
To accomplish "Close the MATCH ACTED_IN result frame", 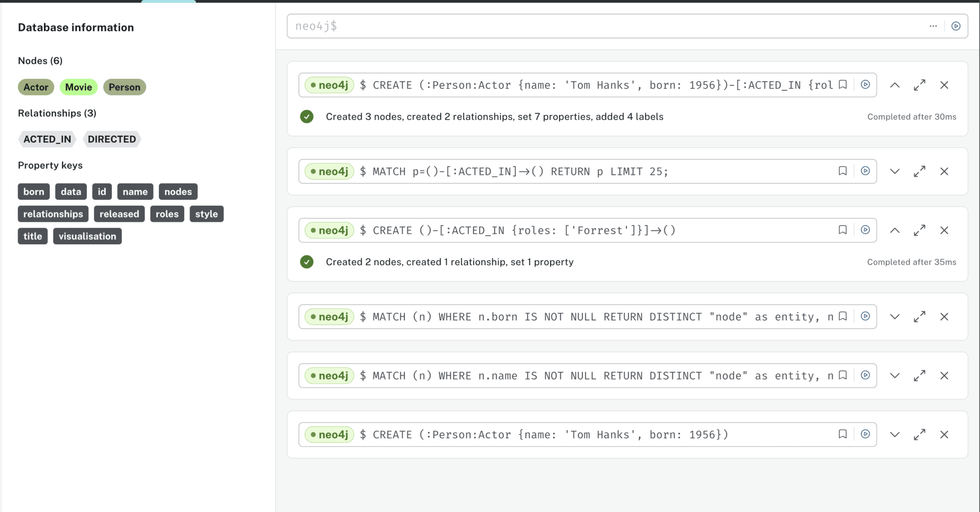I will pyautogui.click(x=944, y=171).
